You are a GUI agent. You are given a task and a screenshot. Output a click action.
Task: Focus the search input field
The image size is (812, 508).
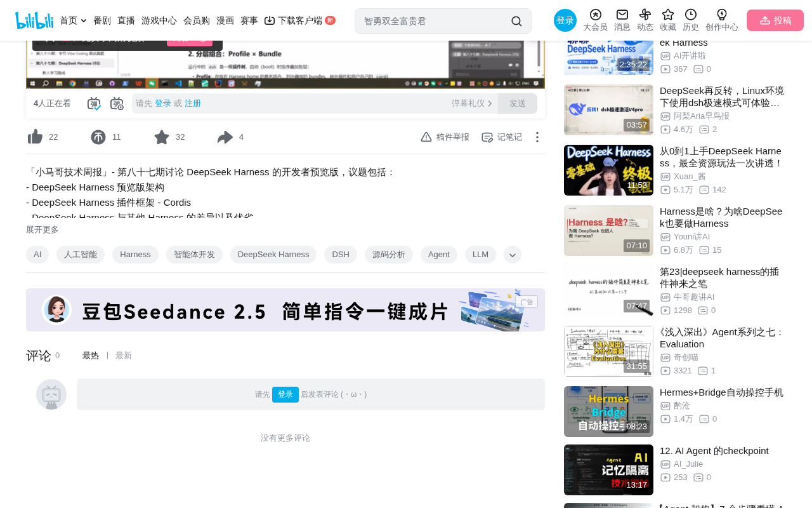[435, 21]
